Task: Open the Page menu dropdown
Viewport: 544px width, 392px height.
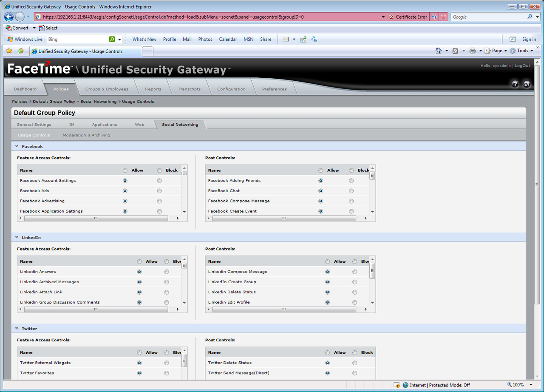Action: click(496, 51)
